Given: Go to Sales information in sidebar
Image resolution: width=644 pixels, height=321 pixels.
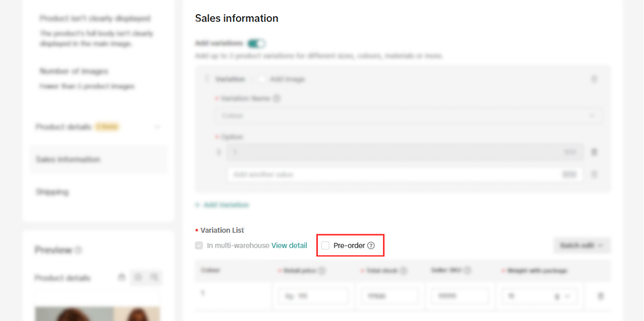Looking at the screenshot, I should (68, 159).
